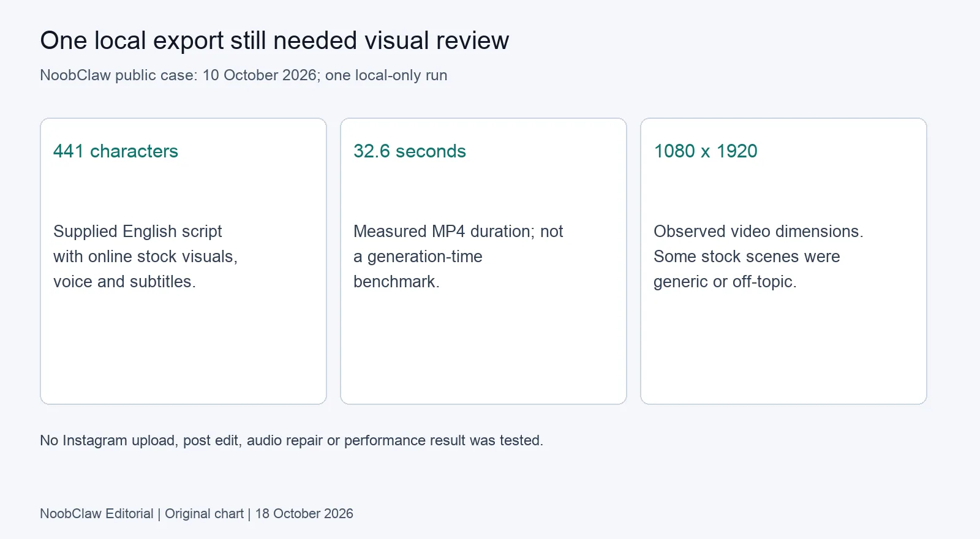The width and height of the screenshot is (980, 539).
Task: Click the '441 characters' heading
Action: (x=116, y=151)
